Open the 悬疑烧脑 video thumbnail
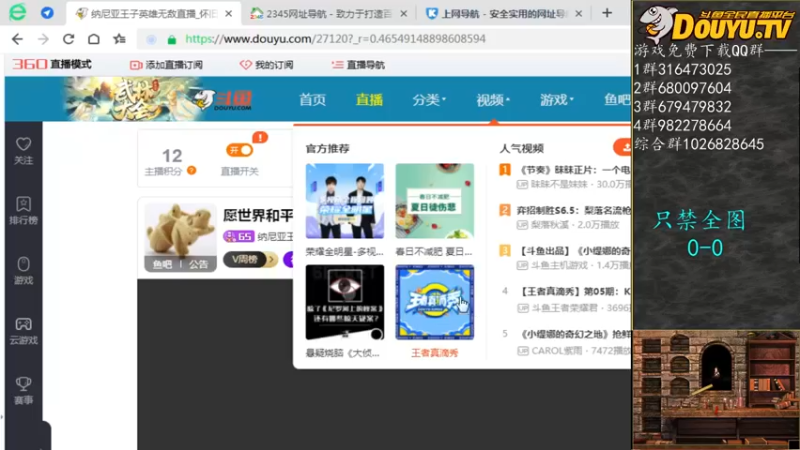Viewport: 800px width, 450px height. point(345,302)
